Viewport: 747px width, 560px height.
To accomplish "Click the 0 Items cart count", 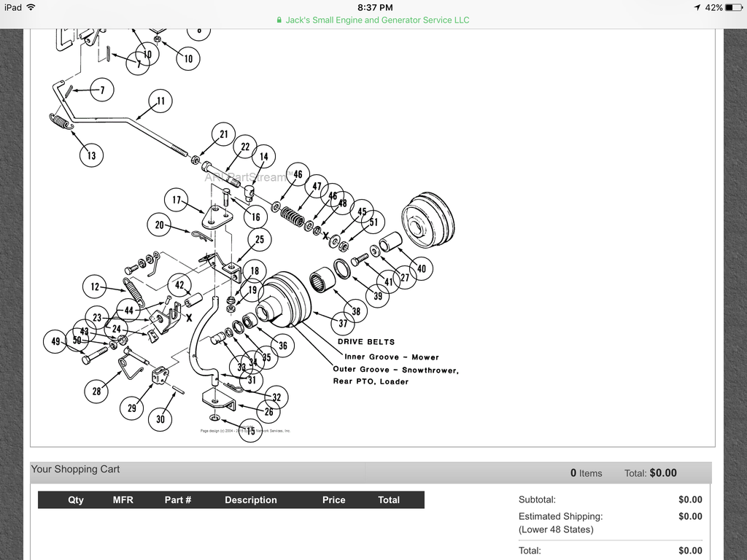I will [x=586, y=473].
